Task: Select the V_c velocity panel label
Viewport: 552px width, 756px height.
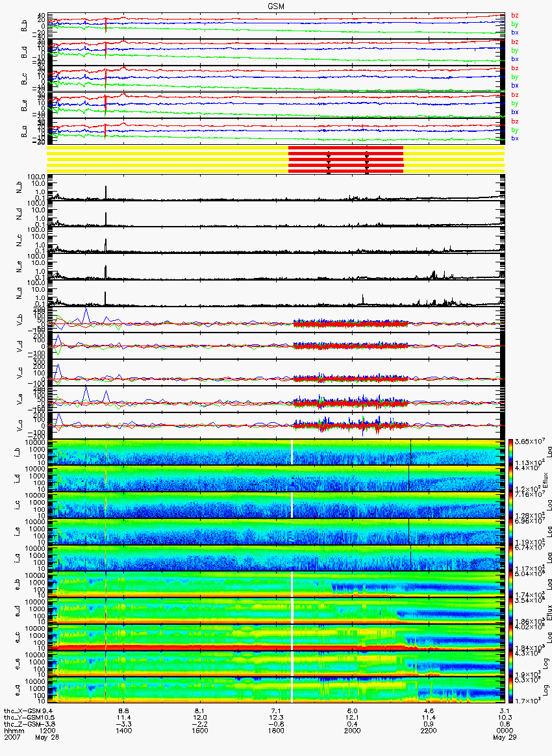Action: click(x=19, y=373)
